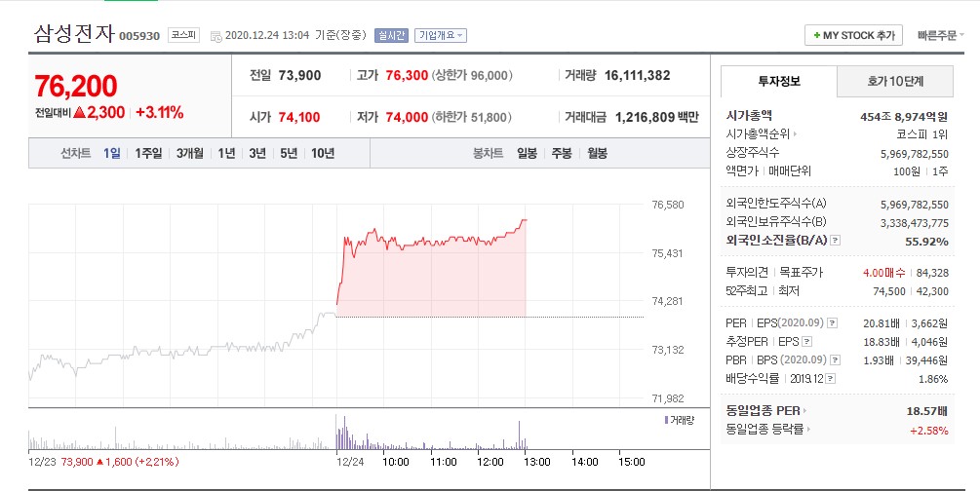This screenshot has height=491, width=980.
Task: Select the 1일 line chart period
Action: pos(112,153)
